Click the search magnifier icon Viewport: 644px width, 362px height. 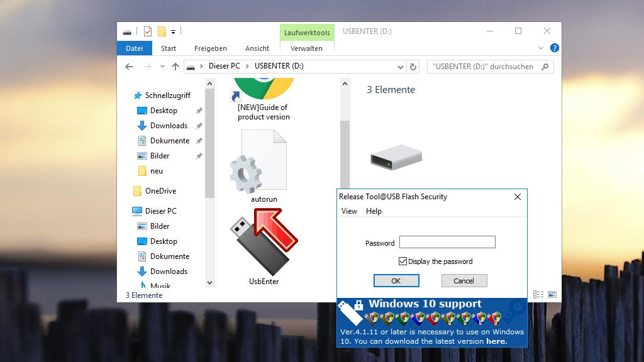[545, 67]
